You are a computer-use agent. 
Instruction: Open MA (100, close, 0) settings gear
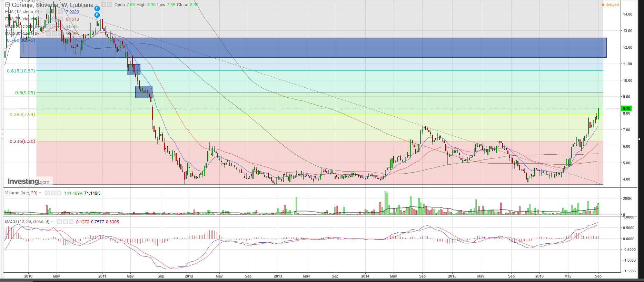tap(55, 26)
